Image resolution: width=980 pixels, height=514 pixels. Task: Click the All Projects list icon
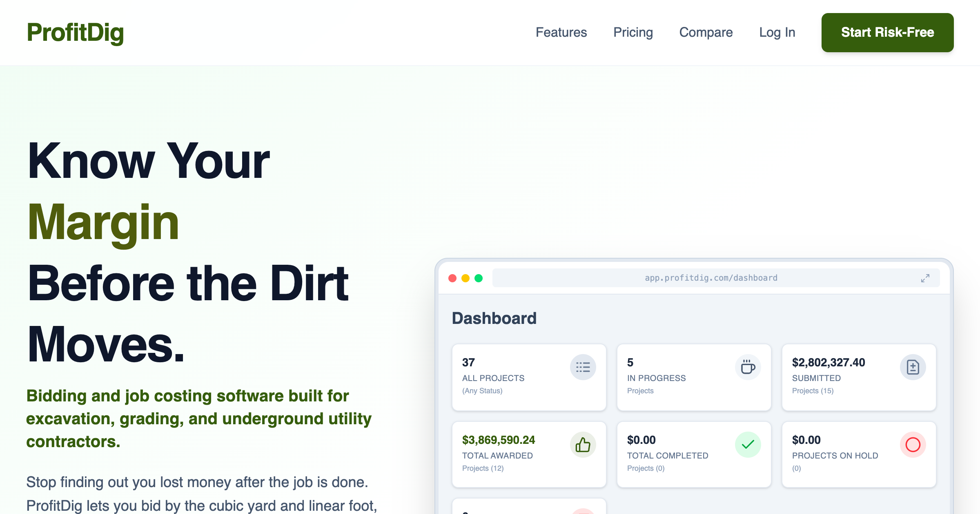pos(583,367)
